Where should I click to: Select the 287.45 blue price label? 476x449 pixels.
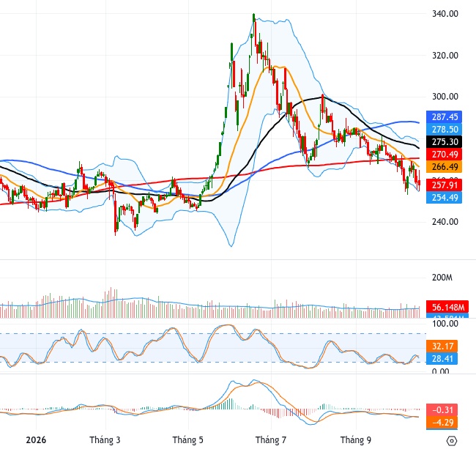(444, 117)
